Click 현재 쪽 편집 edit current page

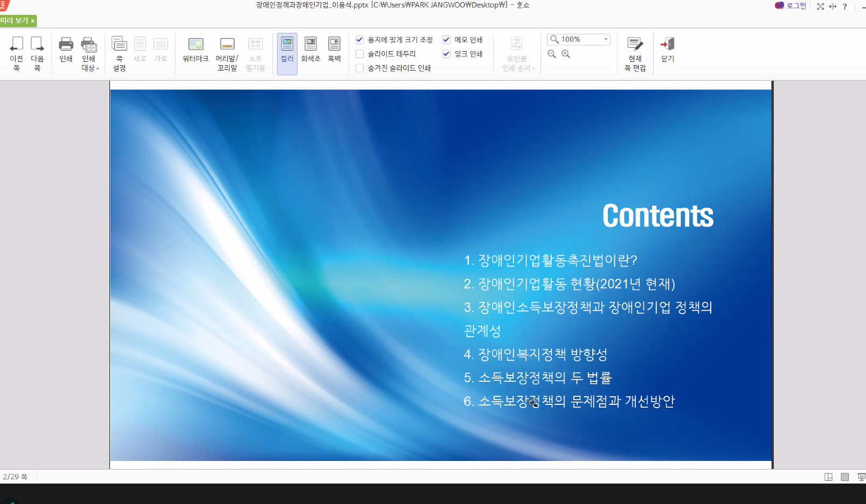[x=635, y=53]
